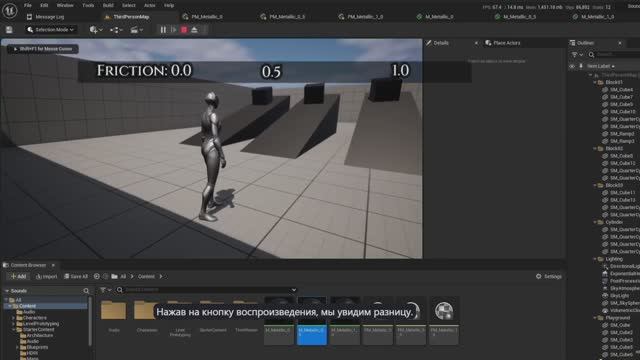Click the Content breadcrumb in path bar
Screen dimensions: 640x360
point(146,276)
